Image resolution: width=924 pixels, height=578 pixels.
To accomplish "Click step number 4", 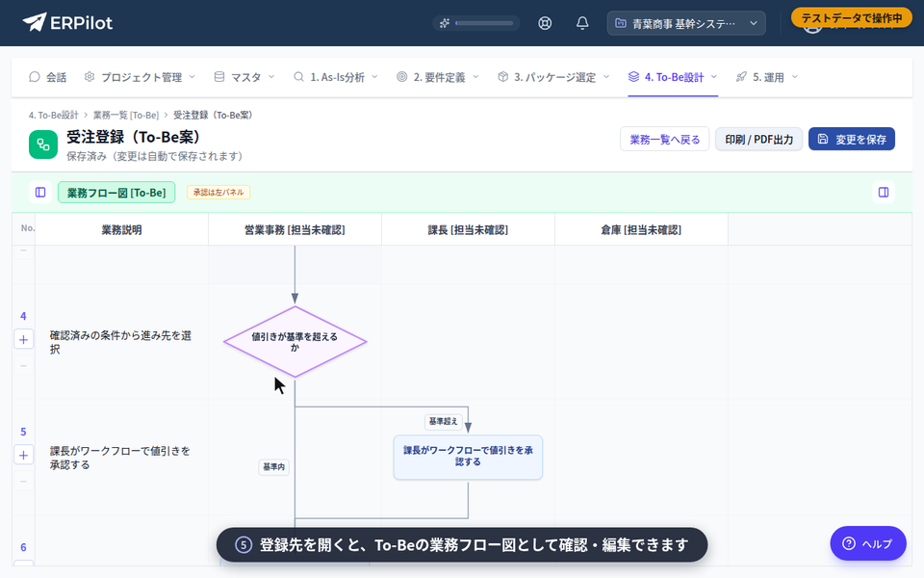I will [x=23, y=316].
